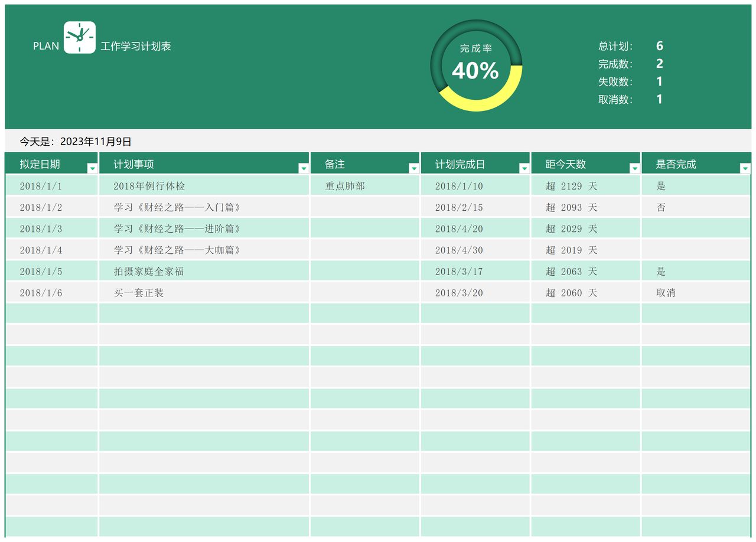This screenshot has height=542, width=756.
Task: Open the 拟定日期 column filter dropdown
Action: click(92, 168)
